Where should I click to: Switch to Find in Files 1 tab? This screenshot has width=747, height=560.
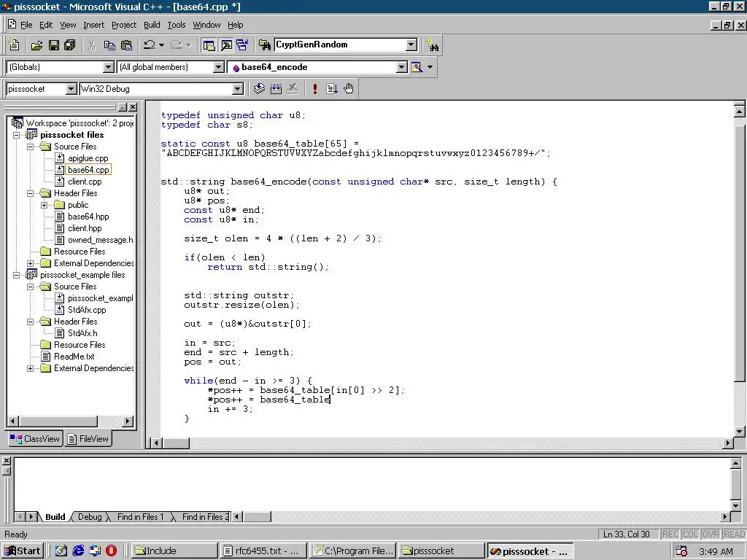[x=140, y=517]
